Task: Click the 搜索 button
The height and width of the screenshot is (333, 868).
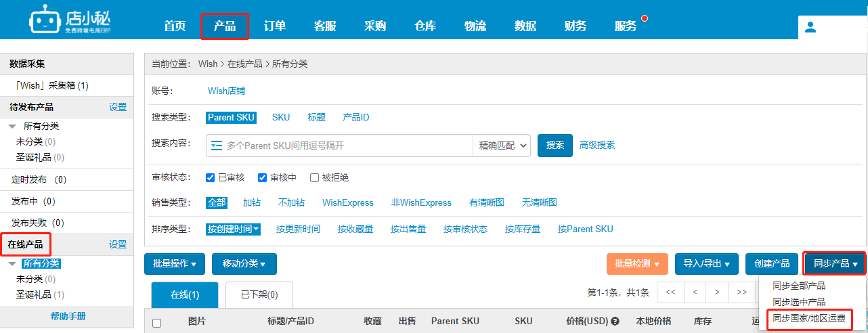Action: point(555,146)
